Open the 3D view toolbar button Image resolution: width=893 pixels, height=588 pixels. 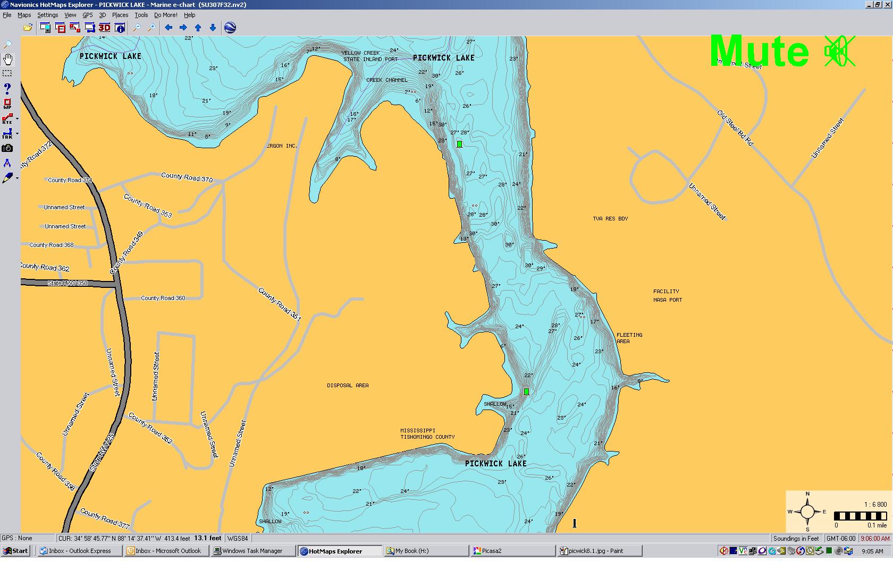[x=104, y=28]
